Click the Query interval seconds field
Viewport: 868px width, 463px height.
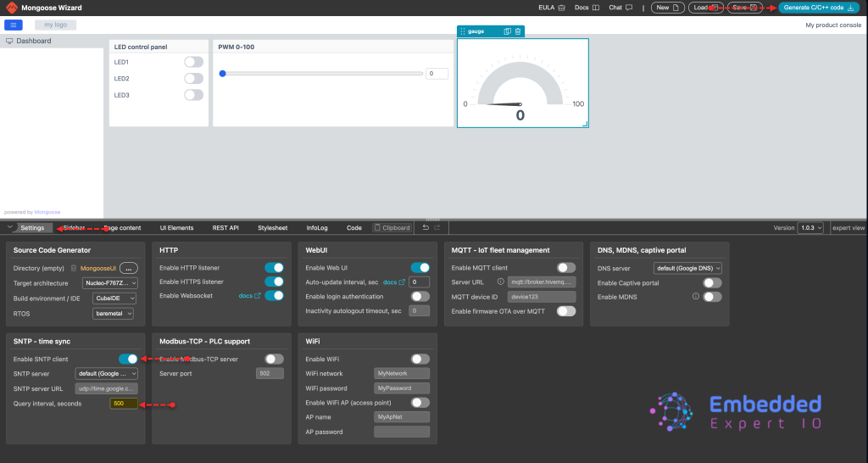click(x=124, y=404)
